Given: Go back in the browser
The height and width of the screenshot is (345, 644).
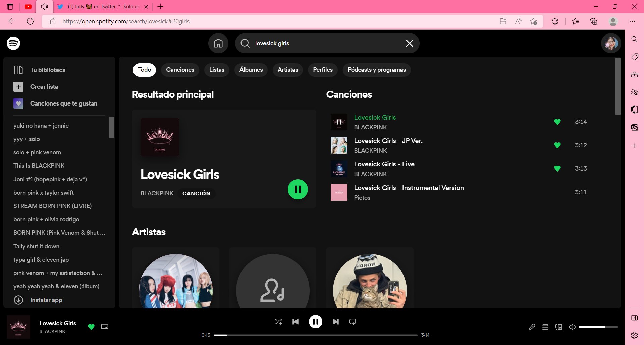Looking at the screenshot, I should pos(12,21).
